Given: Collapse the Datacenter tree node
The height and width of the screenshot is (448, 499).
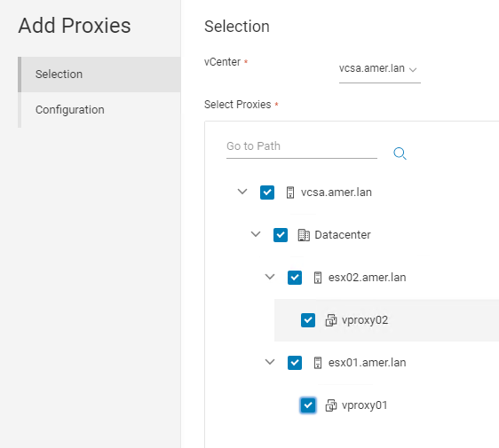Looking at the screenshot, I should (256, 234).
